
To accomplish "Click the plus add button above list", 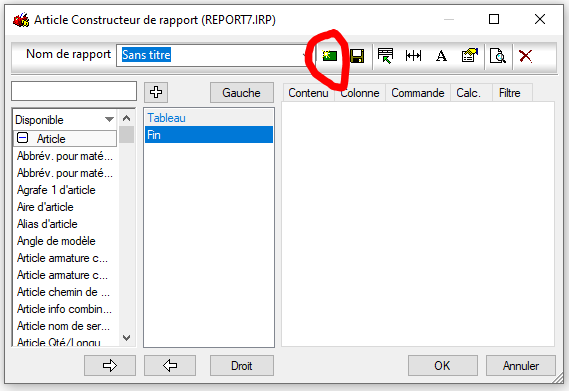I will [x=156, y=92].
